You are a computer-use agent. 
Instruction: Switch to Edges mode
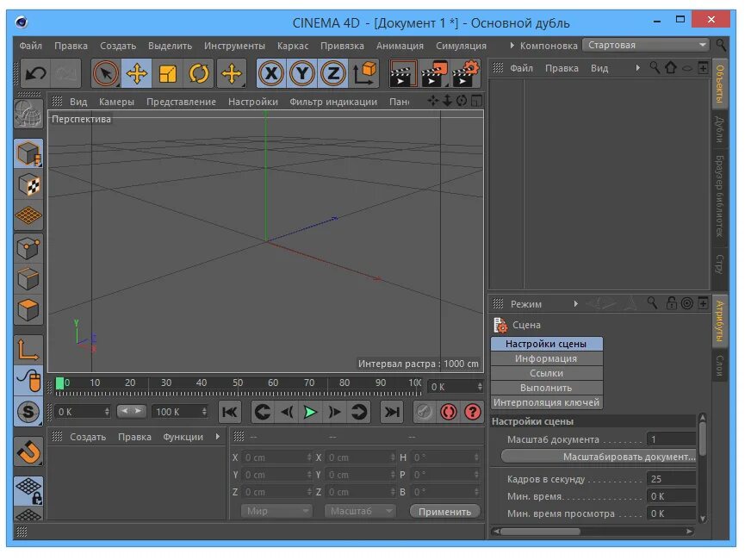[x=28, y=279]
